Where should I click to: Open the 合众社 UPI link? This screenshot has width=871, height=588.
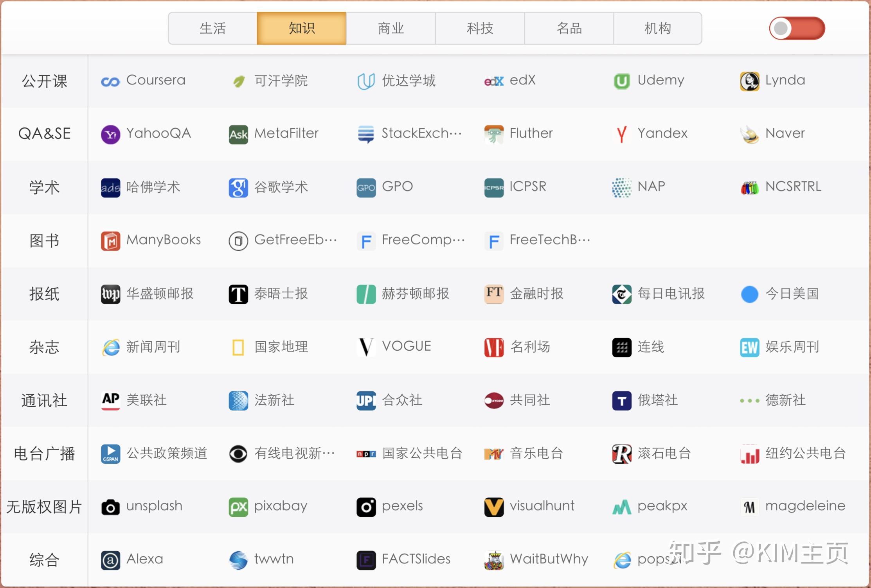(x=390, y=400)
